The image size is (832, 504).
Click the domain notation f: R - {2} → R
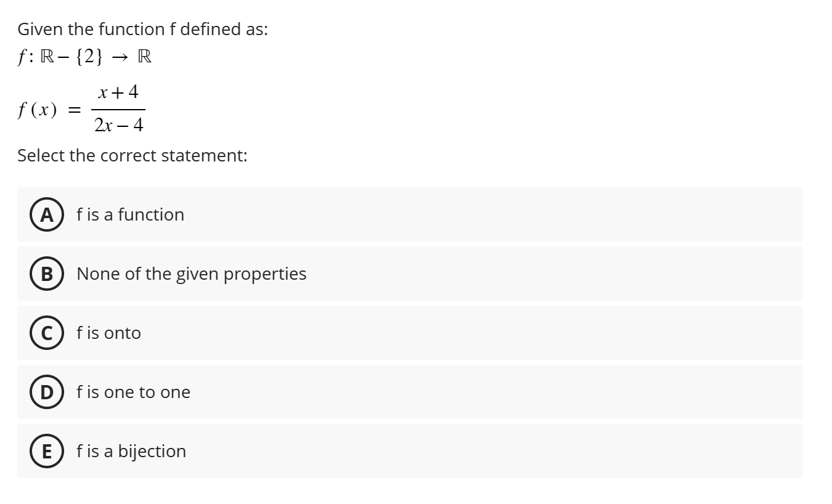[82, 56]
